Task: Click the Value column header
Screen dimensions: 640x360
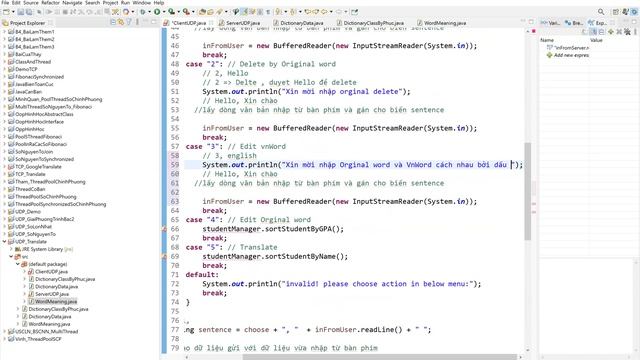Action: [596, 40]
